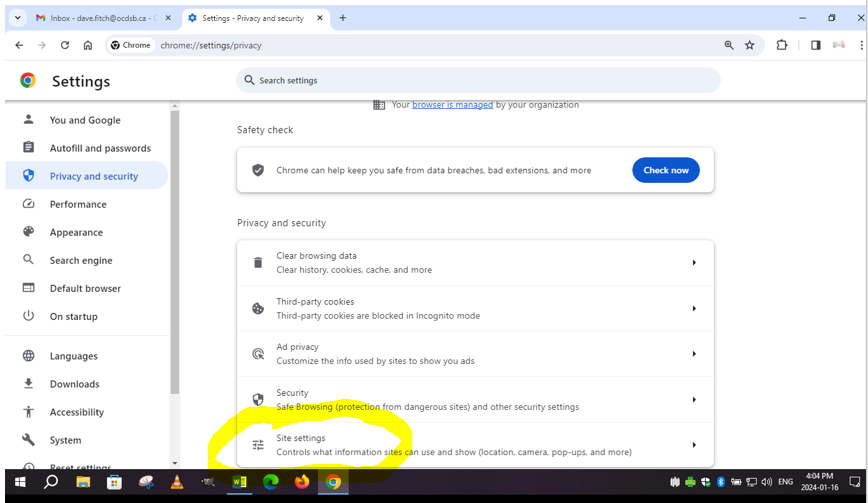Expand the Security row arrow

694,400
